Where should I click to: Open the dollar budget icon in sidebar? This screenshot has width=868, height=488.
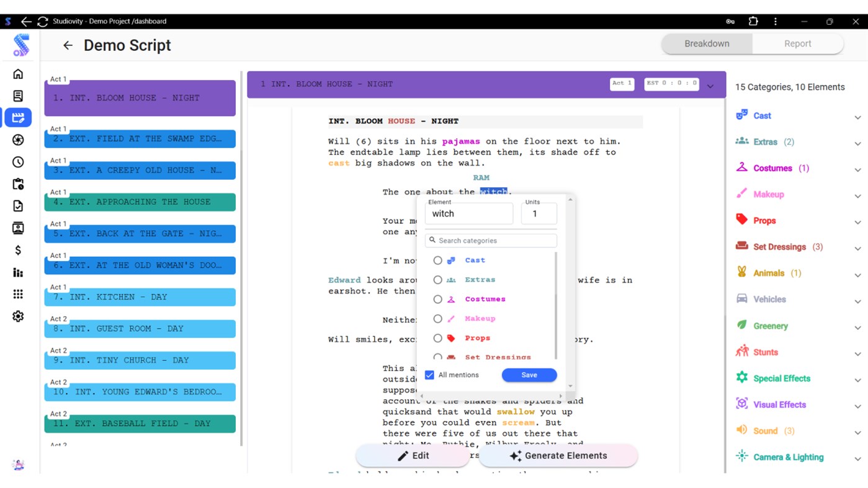[18, 250]
